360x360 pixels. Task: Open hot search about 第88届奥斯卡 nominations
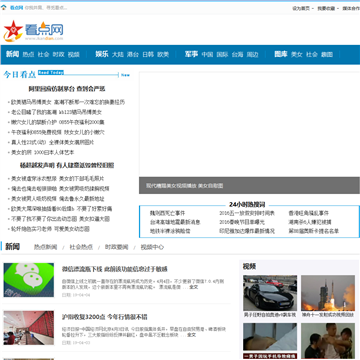[x=314, y=231]
